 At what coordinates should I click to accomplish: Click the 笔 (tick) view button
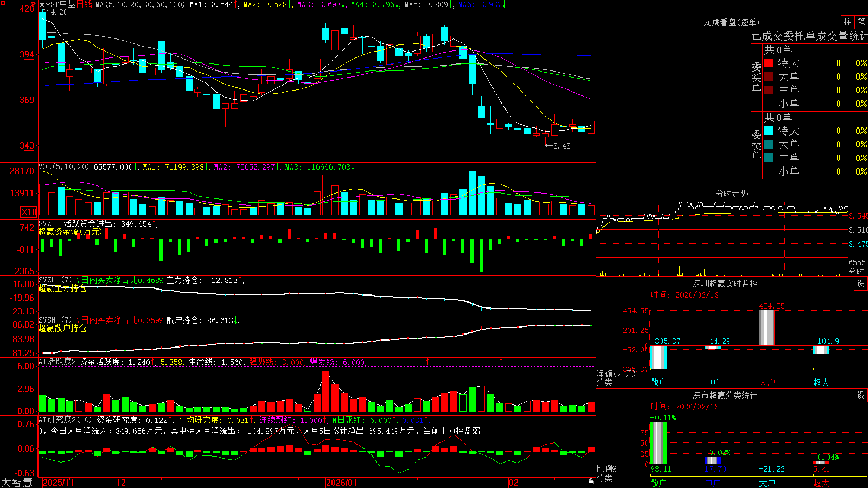[861, 22]
